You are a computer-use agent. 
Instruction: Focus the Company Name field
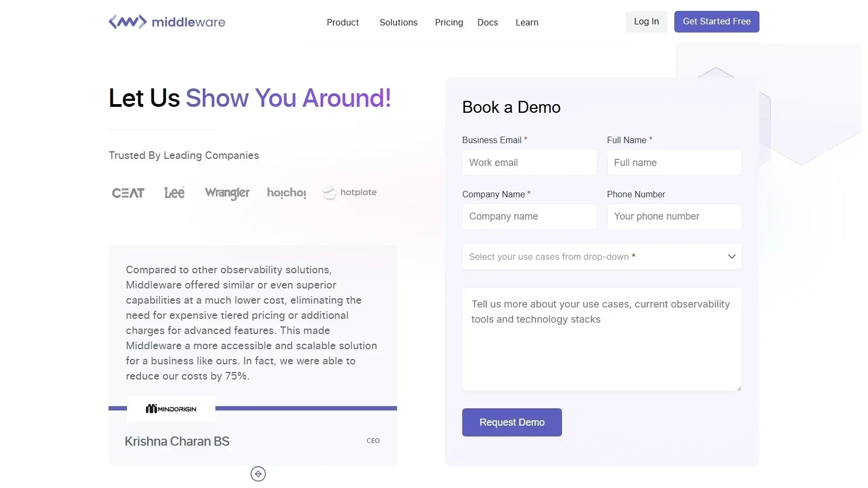pyautogui.click(x=529, y=216)
